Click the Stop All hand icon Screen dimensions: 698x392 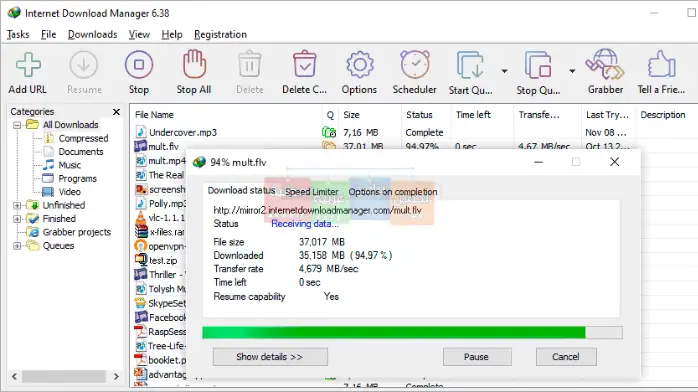click(194, 65)
